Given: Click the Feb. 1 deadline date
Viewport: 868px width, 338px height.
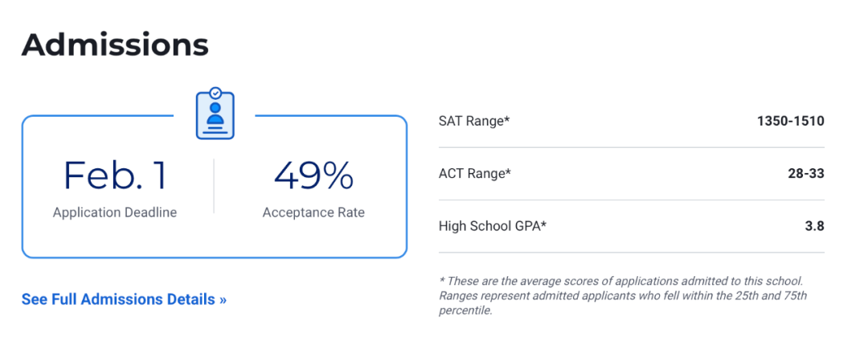Looking at the screenshot, I should click(115, 175).
